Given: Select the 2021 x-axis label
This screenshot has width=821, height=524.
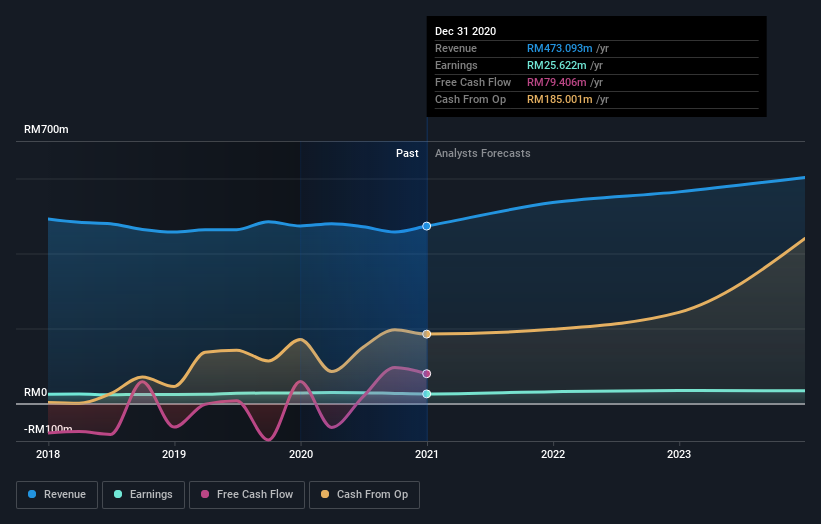Looking at the screenshot, I should click(427, 454).
